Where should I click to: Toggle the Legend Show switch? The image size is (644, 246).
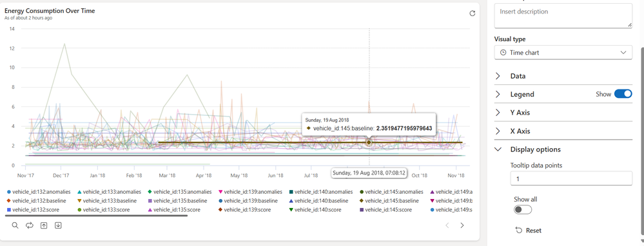coord(623,94)
